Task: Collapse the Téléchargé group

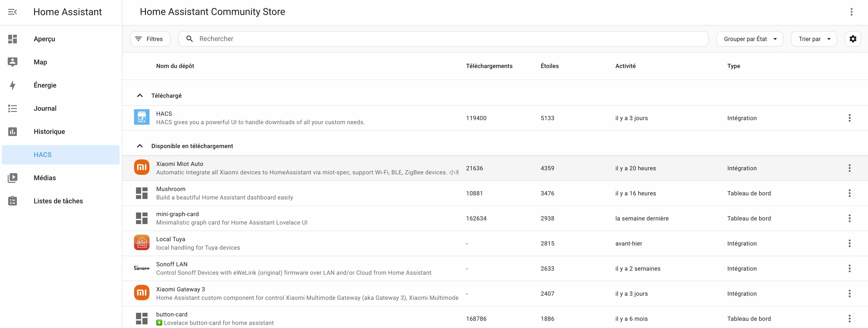Action: (x=140, y=96)
